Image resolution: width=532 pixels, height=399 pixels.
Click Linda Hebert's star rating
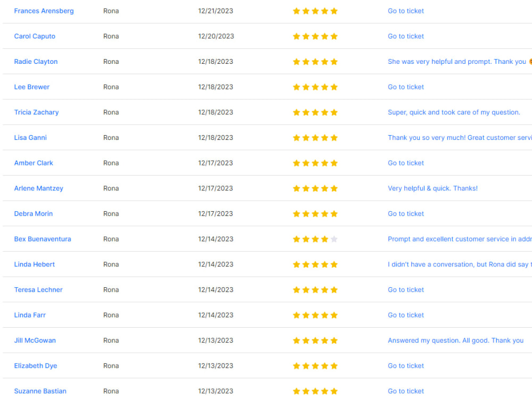click(315, 264)
